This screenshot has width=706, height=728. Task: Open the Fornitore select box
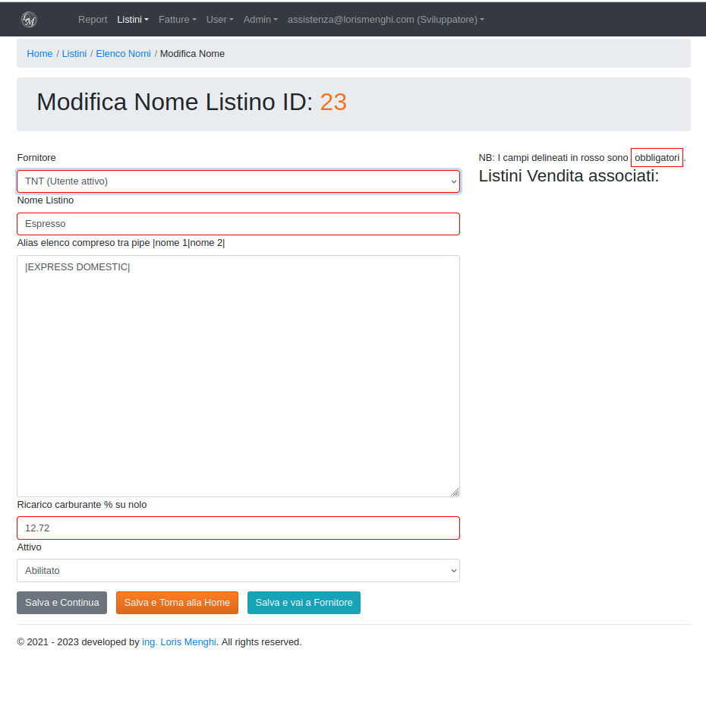tap(238, 181)
